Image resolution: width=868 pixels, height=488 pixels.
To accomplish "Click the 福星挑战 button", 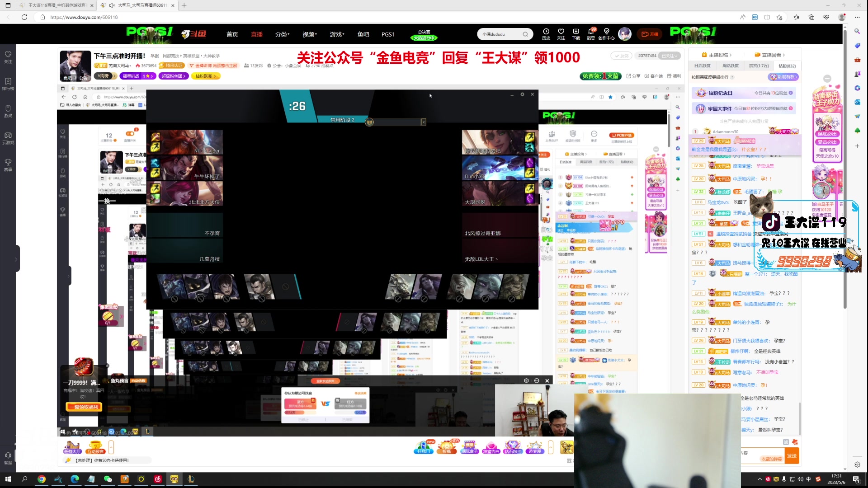I will 138,76.
